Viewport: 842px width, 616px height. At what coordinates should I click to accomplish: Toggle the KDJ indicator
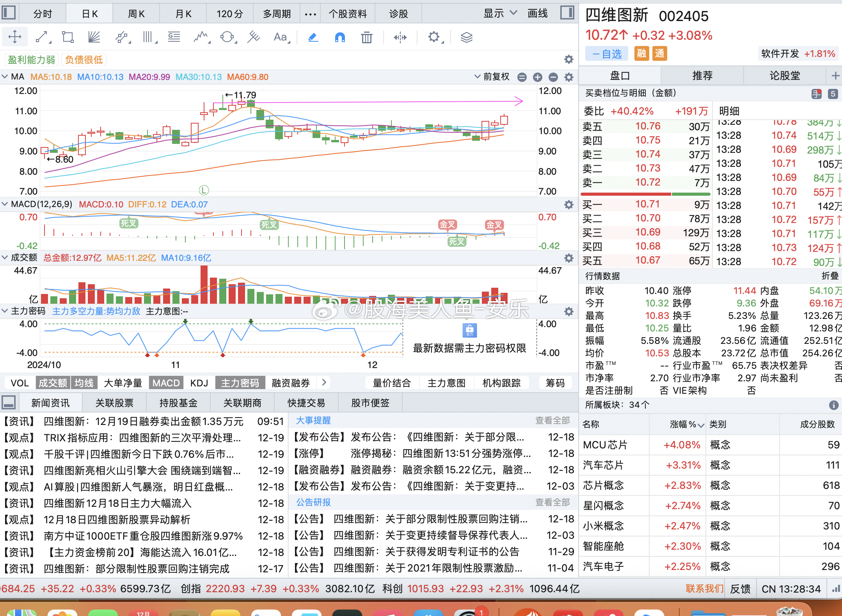coord(199,383)
